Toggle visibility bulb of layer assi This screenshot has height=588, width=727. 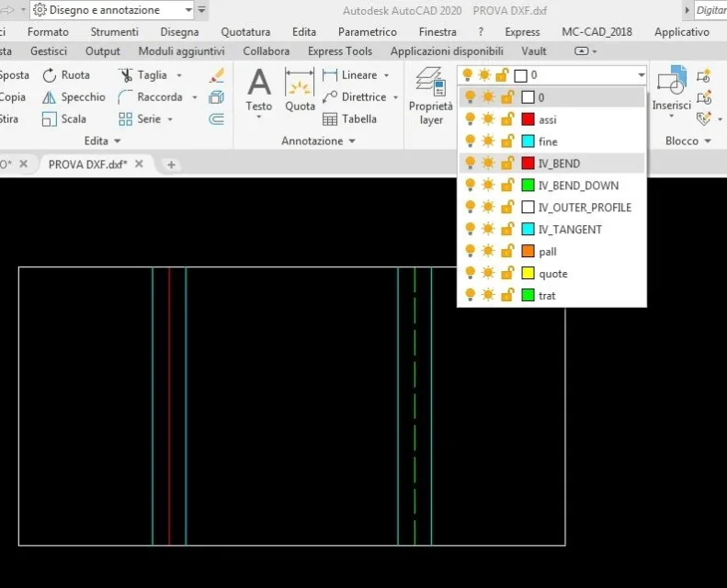pos(471,119)
